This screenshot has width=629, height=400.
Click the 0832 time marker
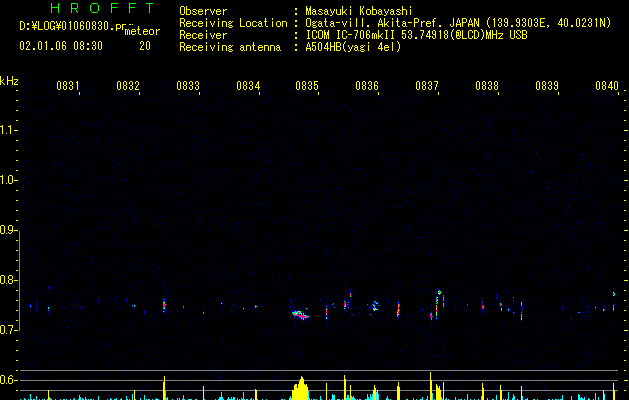point(128,85)
